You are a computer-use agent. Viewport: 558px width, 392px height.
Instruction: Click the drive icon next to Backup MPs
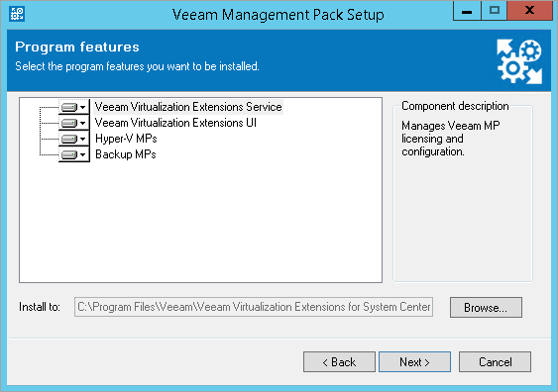pos(69,154)
